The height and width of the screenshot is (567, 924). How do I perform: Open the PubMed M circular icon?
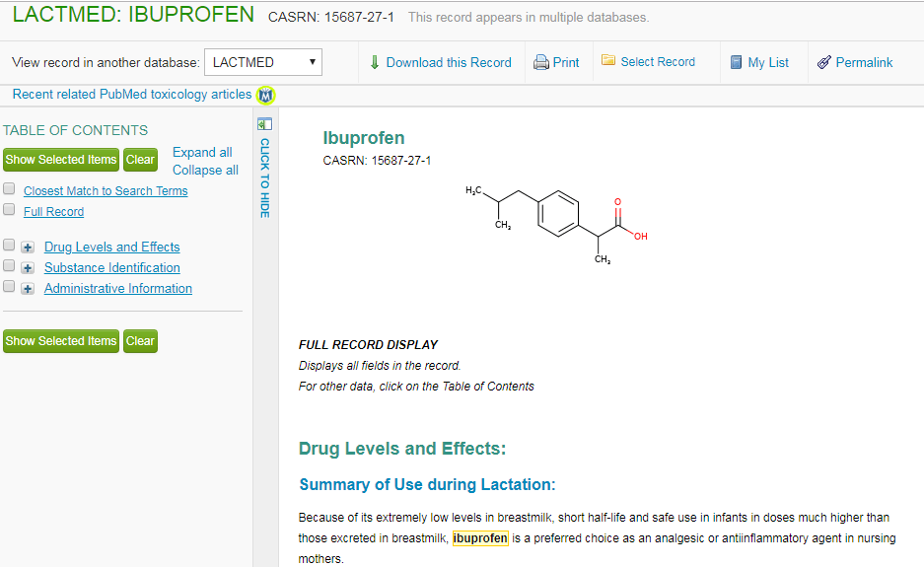(266, 95)
